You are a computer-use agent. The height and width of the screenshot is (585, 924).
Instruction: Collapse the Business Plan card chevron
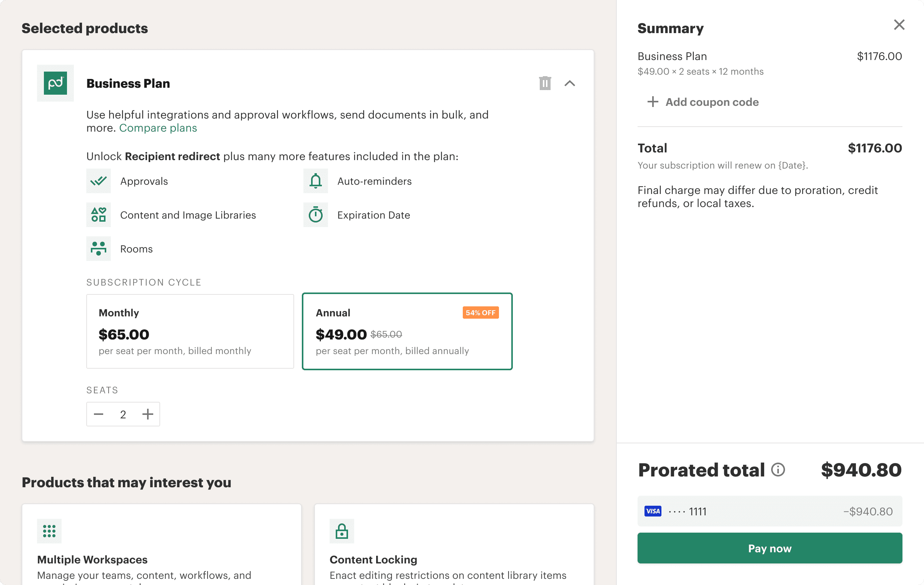pos(570,83)
